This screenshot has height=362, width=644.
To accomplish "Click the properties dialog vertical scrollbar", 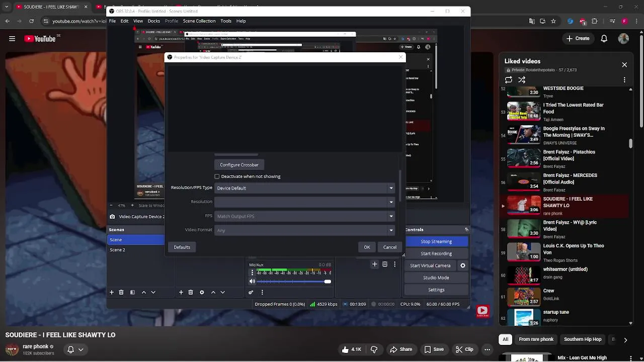I will point(400,186).
